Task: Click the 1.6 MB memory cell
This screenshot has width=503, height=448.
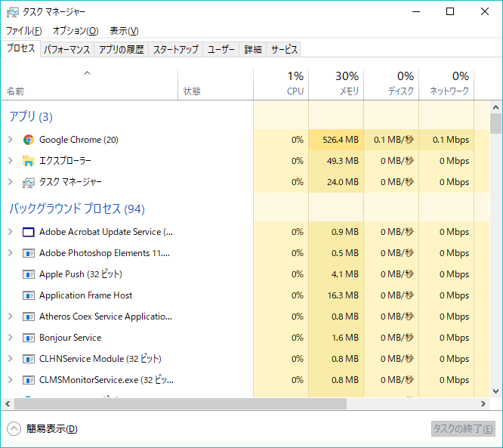Action: 336,338
